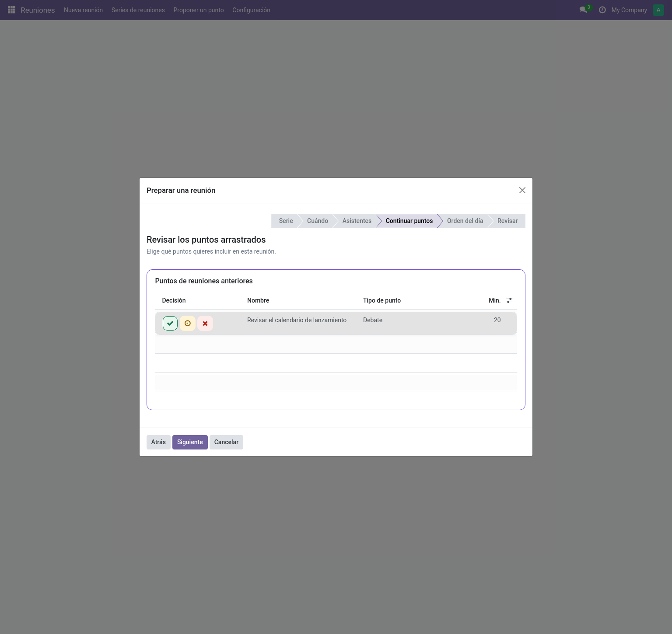Postpone the point with the clock button
The height and width of the screenshot is (634, 672).
(x=188, y=323)
